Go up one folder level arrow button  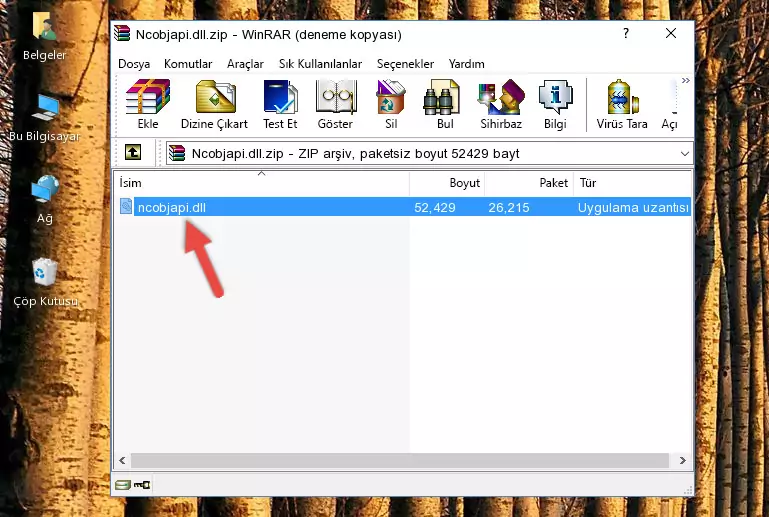(133, 153)
